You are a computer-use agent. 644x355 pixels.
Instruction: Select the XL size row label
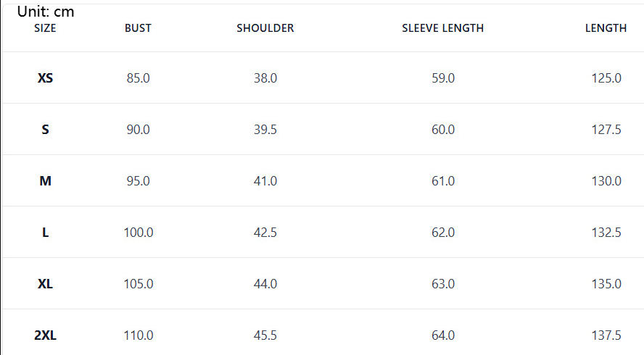[x=45, y=284]
